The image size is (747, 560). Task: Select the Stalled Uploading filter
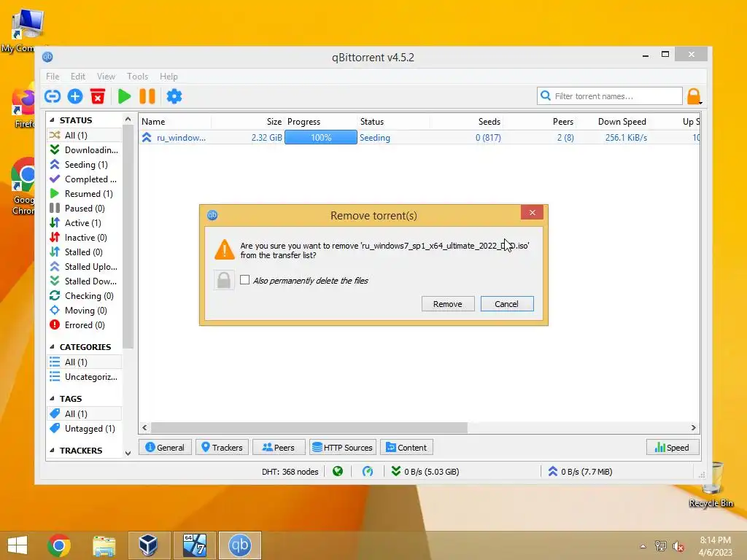(85, 267)
